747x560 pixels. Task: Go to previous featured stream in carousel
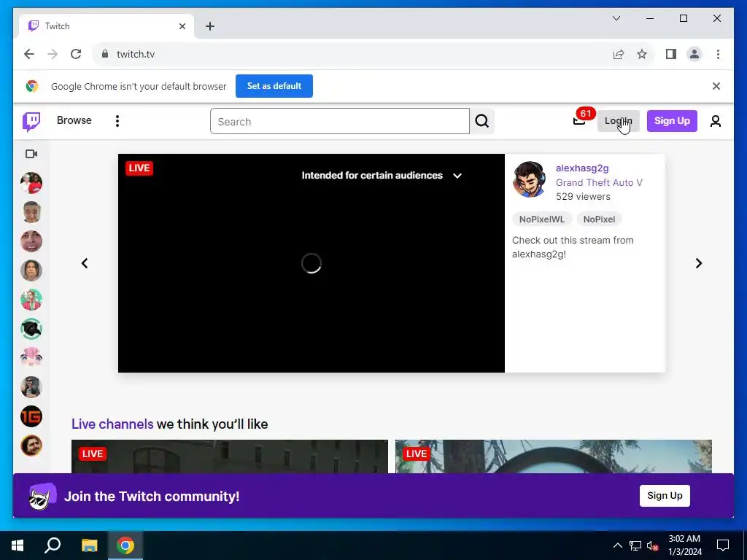(x=85, y=263)
